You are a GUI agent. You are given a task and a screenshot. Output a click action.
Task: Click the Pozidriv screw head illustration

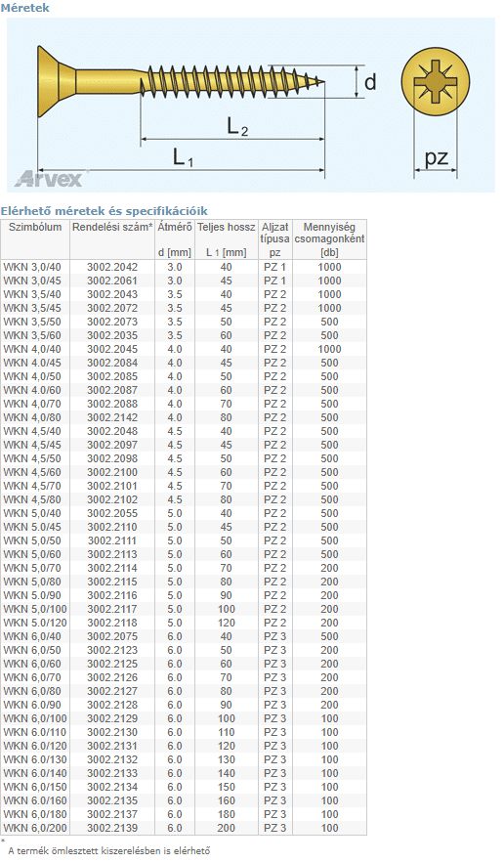[x=436, y=81]
